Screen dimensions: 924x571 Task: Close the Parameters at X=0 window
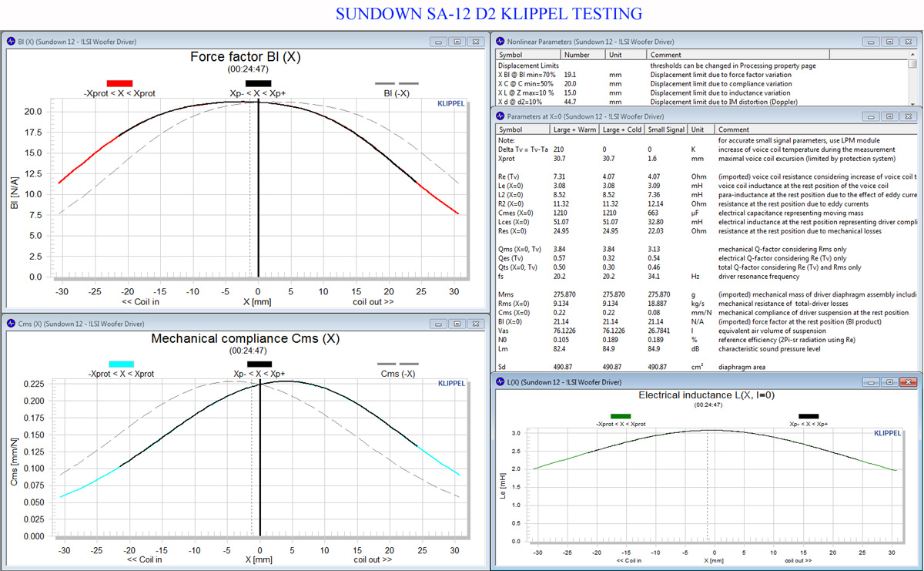pyautogui.click(x=907, y=116)
